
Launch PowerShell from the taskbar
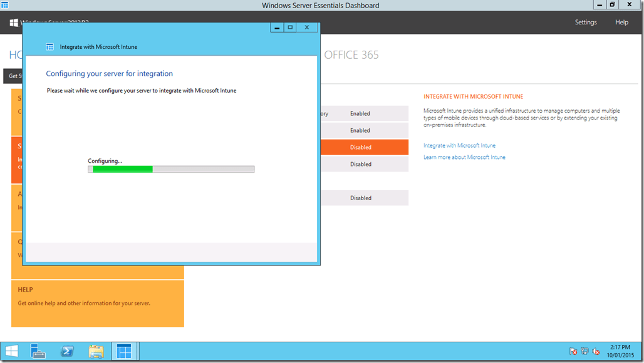67,351
